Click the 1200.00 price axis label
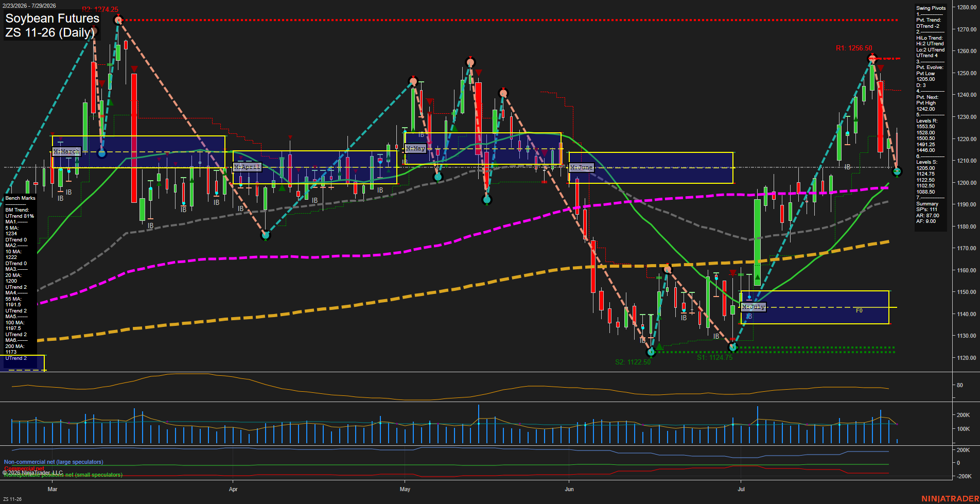Screen dimensions: 980x504 (x=967, y=183)
